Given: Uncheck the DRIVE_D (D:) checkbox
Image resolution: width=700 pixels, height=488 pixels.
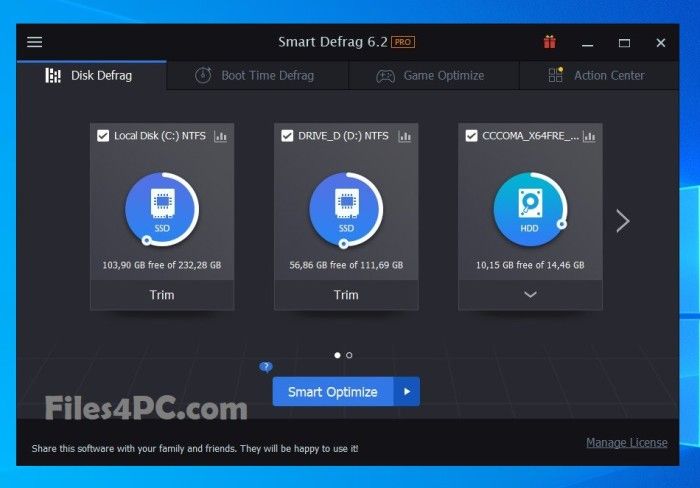Looking at the screenshot, I should [287, 136].
